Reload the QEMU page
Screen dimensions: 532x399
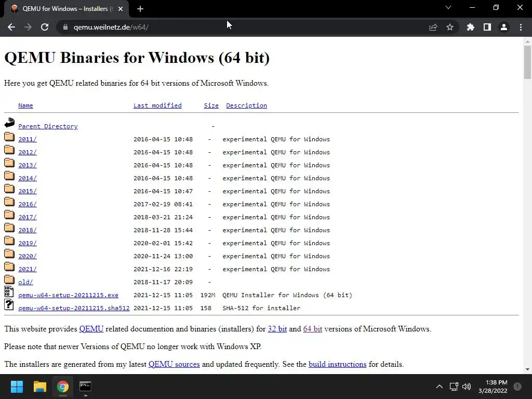(x=45, y=27)
